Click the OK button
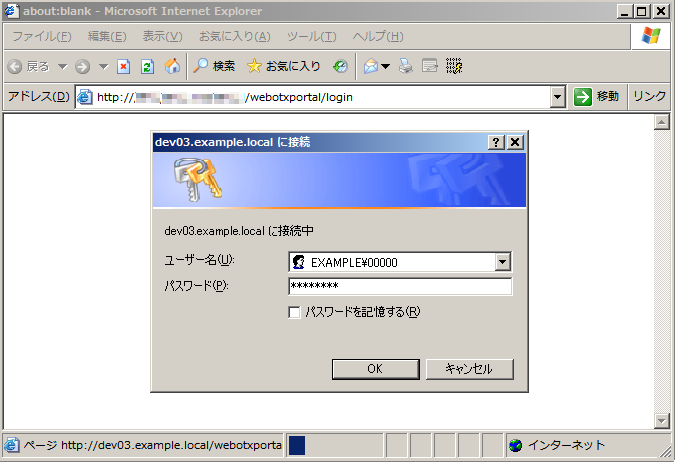Image resolution: width=675 pixels, height=462 pixels. coord(375,369)
